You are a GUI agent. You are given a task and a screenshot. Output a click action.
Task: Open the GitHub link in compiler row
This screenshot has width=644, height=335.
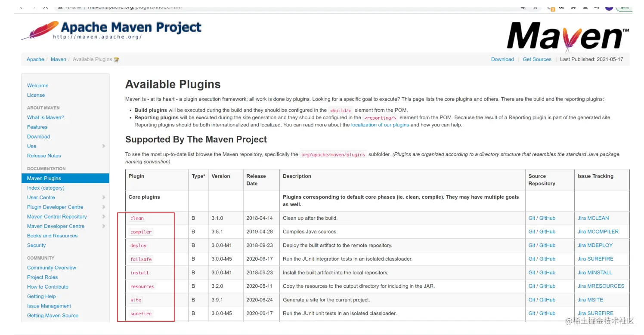click(x=547, y=231)
